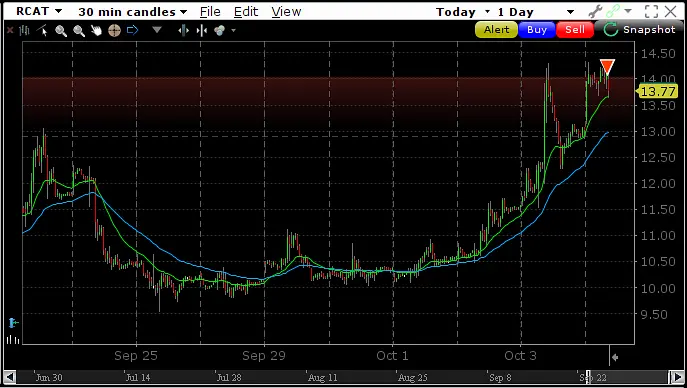This screenshot has height=388, width=687.
Task: Click the compress horizontal spacing icon
Action: [x=202, y=30]
